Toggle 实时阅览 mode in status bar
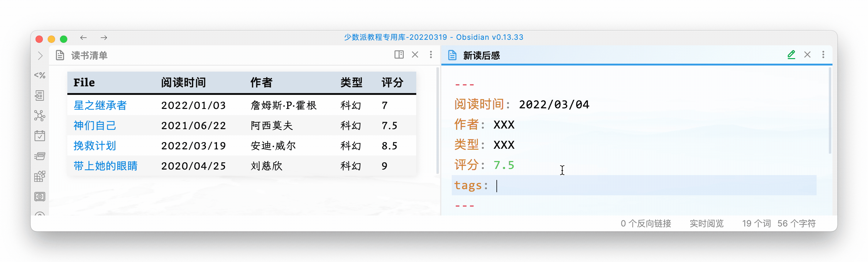The image size is (868, 262). coord(706,223)
